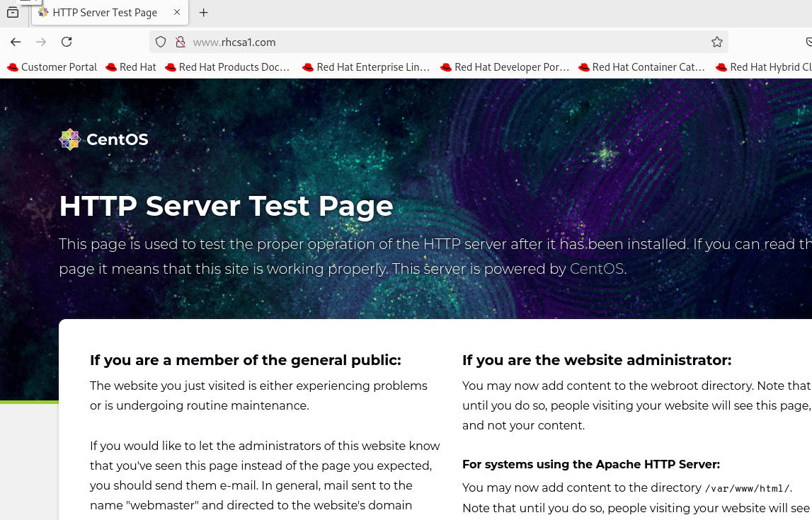Screen dimensions: 812x520
Task: Select the HTTP Server Test Page tab
Action: [110, 13]
